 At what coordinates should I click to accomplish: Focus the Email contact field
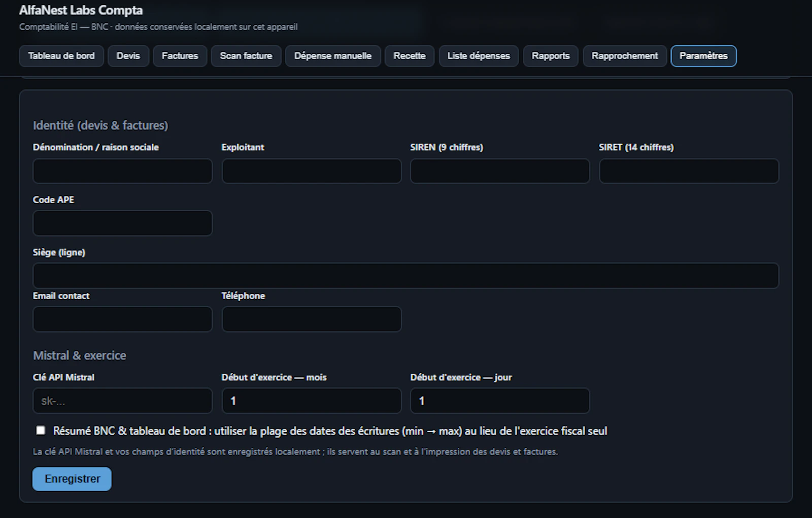(123, 319)
